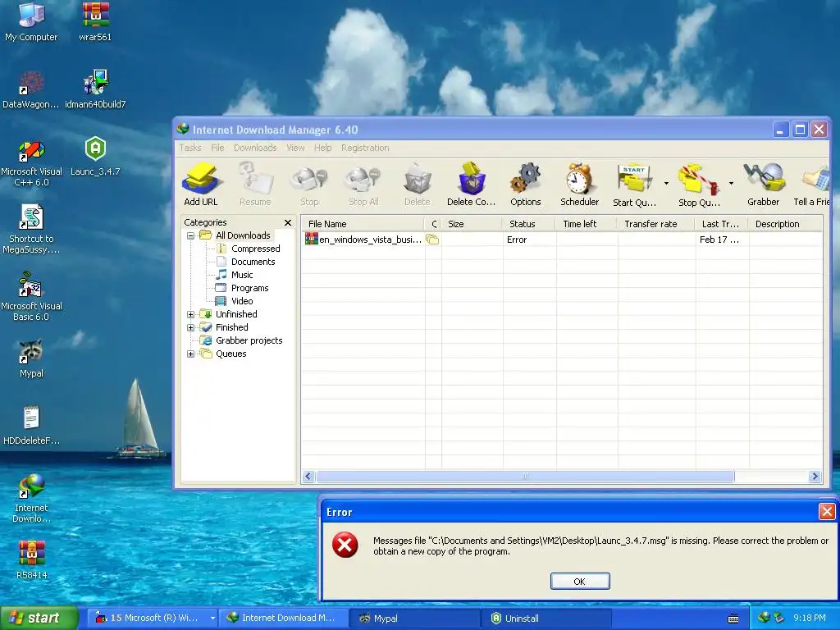
Task: Click the Delete toolbar icon
Action: pyautogui.click(x=418, y=185)
